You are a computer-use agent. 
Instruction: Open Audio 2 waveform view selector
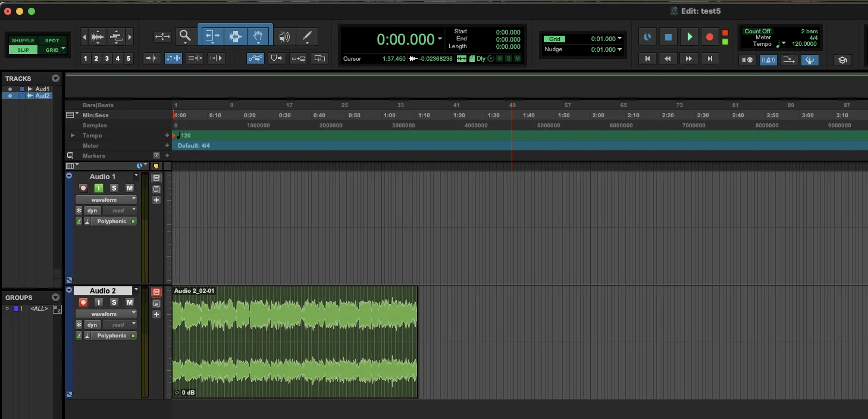[x=106, y=314]
